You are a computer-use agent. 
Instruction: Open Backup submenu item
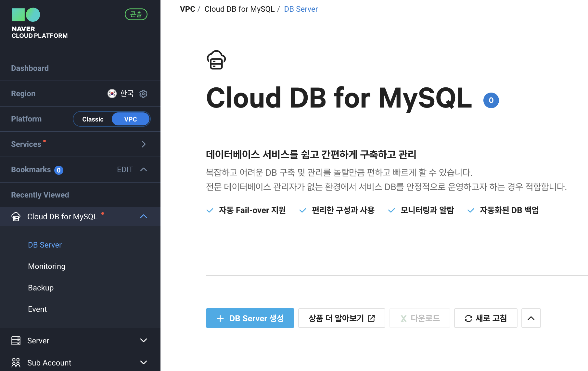[41, 288]
